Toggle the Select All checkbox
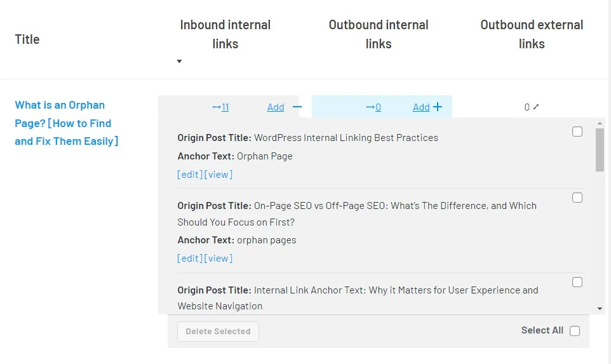 (x=575, y=331)
